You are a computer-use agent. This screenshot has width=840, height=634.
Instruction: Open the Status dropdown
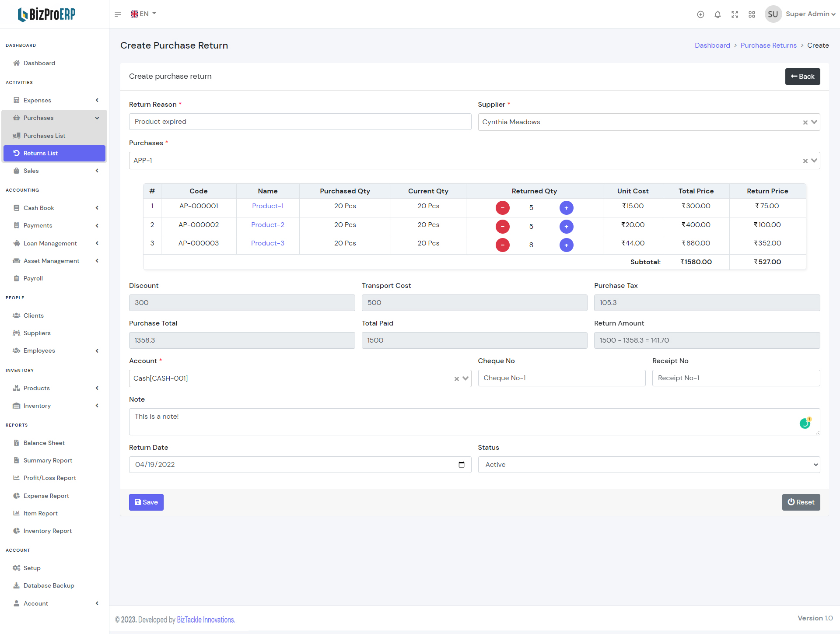click(x=649, y=465)
